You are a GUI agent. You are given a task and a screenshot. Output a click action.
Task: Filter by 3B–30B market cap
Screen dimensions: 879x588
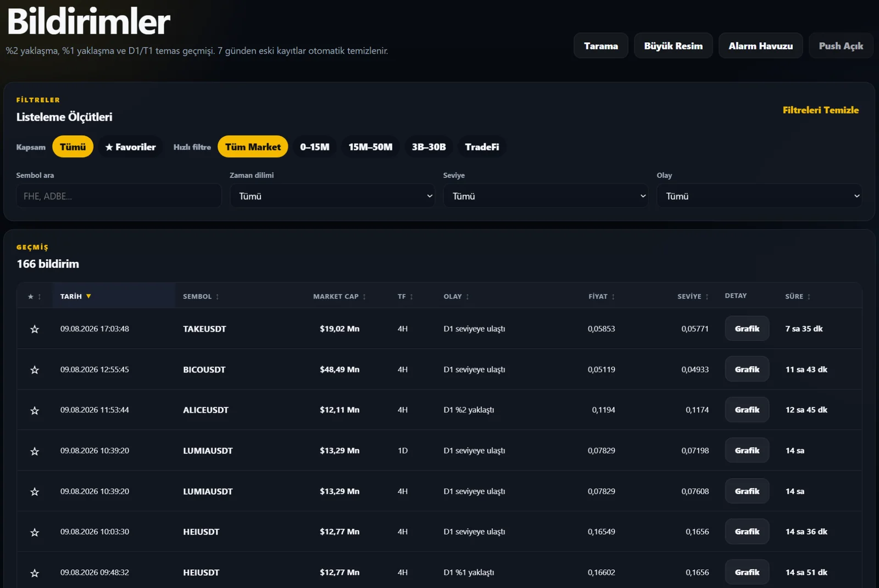429,147
